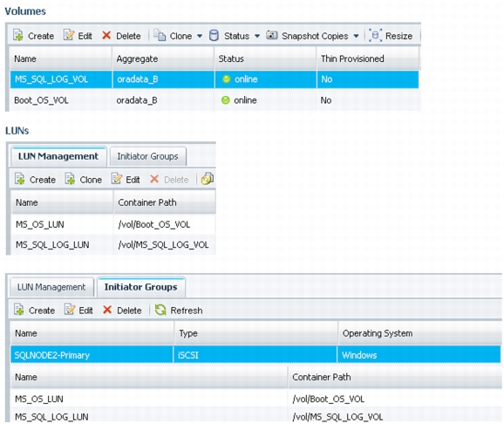
Task: Open the Snapshot Copies dropdown menu
Action: (x=356, y=36)
